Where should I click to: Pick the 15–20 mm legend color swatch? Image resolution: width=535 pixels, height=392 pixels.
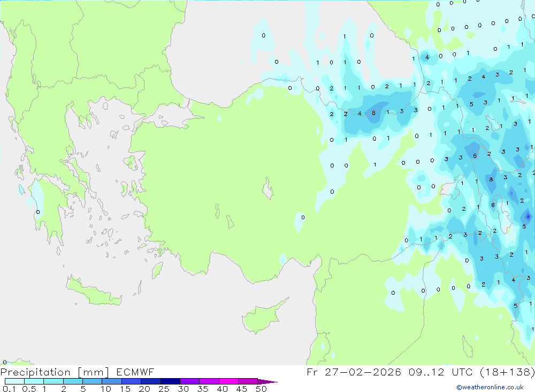click(x=132, y=381)
